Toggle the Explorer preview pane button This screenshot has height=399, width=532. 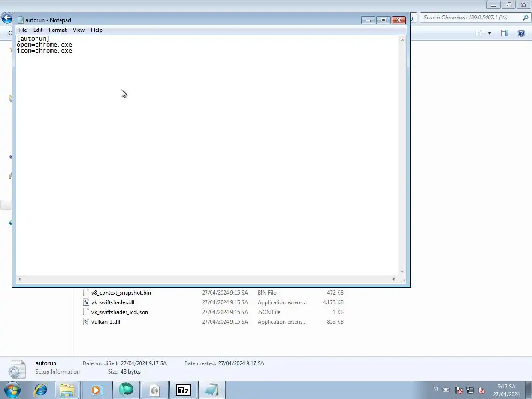[504, 33]
